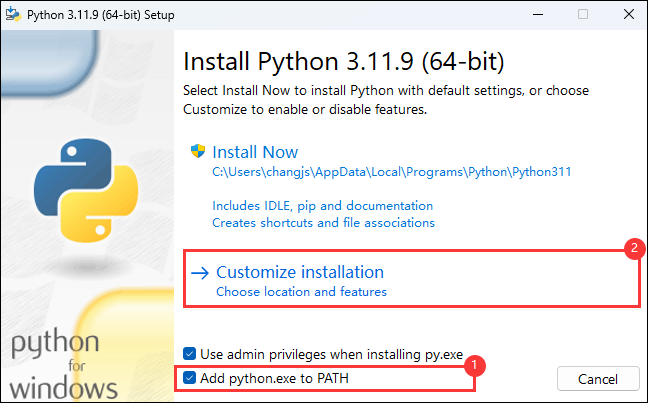Toggle Add python.exe to PATH checkbox
The width and height of the screenshot is (648, 403).
point(189,377)
